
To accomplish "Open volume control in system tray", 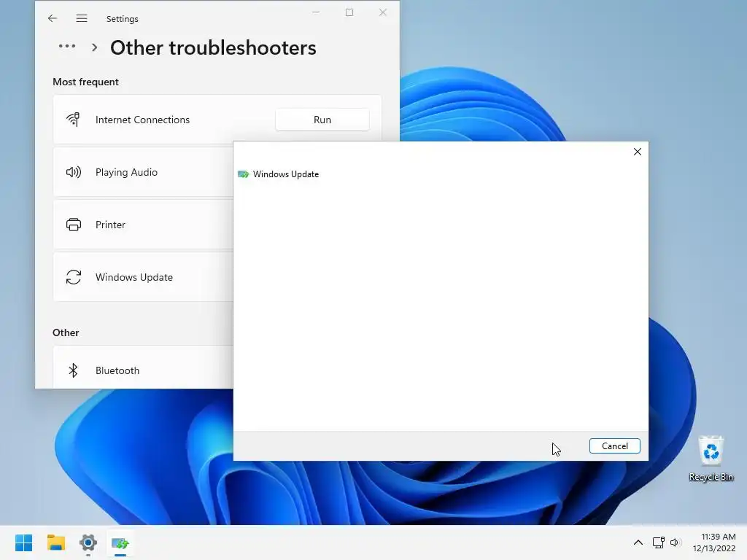I will (675, 542).
